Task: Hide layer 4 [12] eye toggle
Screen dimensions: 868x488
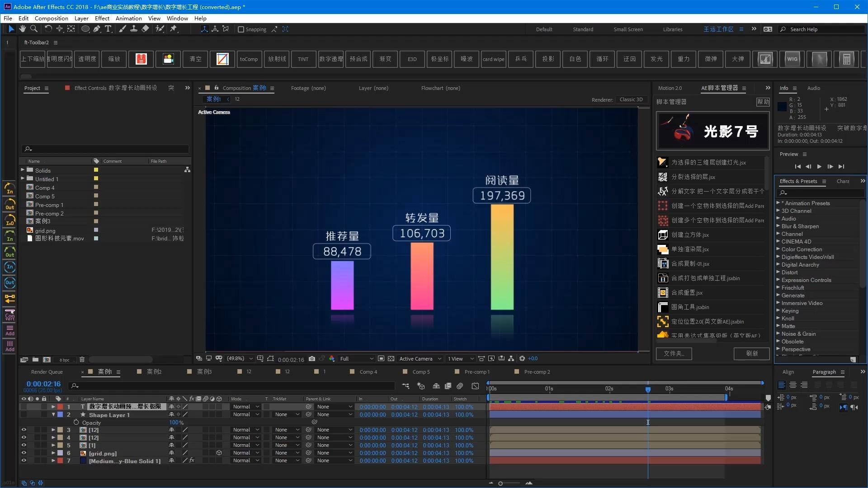Action: point(24,438)
